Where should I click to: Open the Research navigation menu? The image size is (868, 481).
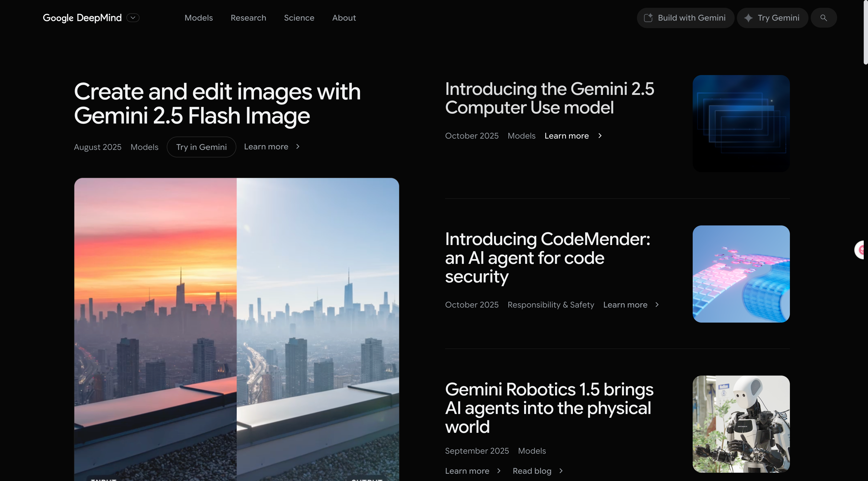point(248,18)
